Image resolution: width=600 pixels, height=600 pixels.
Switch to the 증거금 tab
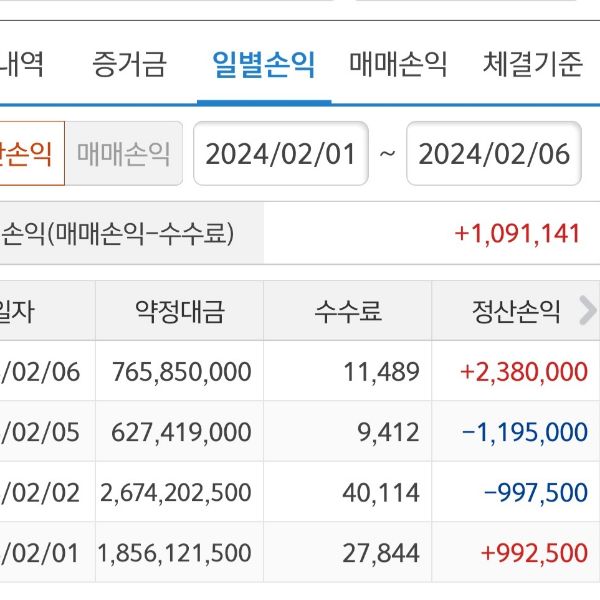click(x=129, y=66)
